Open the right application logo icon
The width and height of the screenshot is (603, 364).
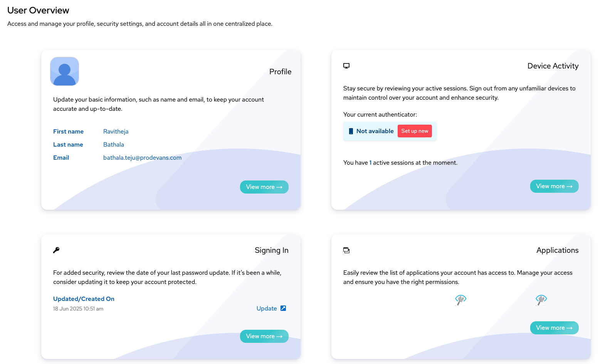tap(541, 299)
